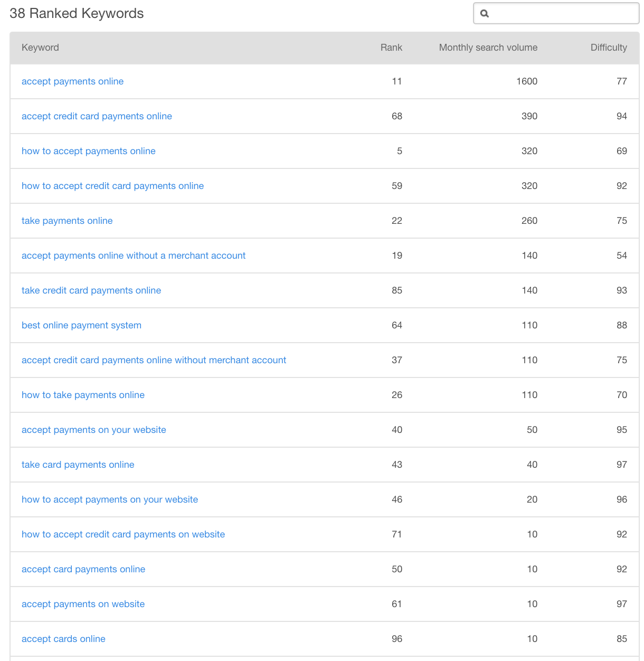Open 'accept payments online' keyword link
This screenshot has height=661, width=644.
coord(72,81)
